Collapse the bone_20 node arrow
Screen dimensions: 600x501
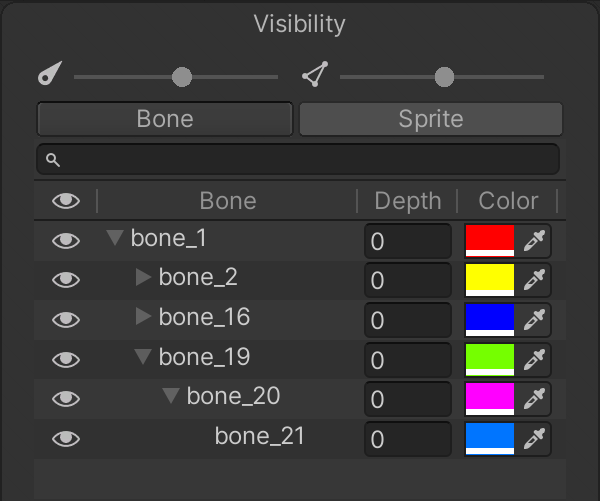coord(171,396)
